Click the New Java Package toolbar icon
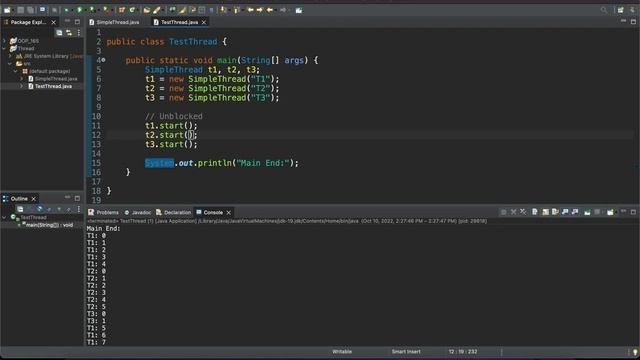This screenshot has width=640, height=360. click(x=122, y=10)
